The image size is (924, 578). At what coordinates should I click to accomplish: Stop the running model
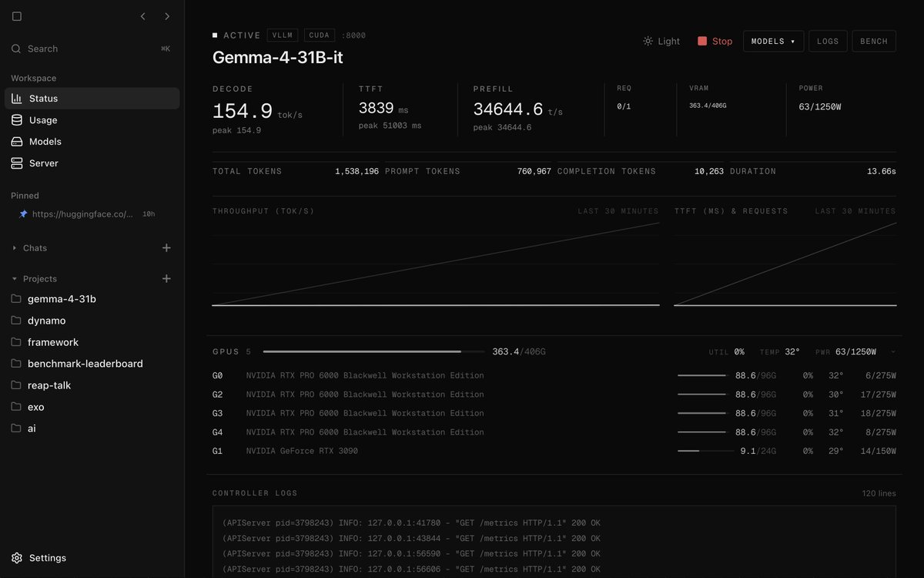click(x=715, y=42)
